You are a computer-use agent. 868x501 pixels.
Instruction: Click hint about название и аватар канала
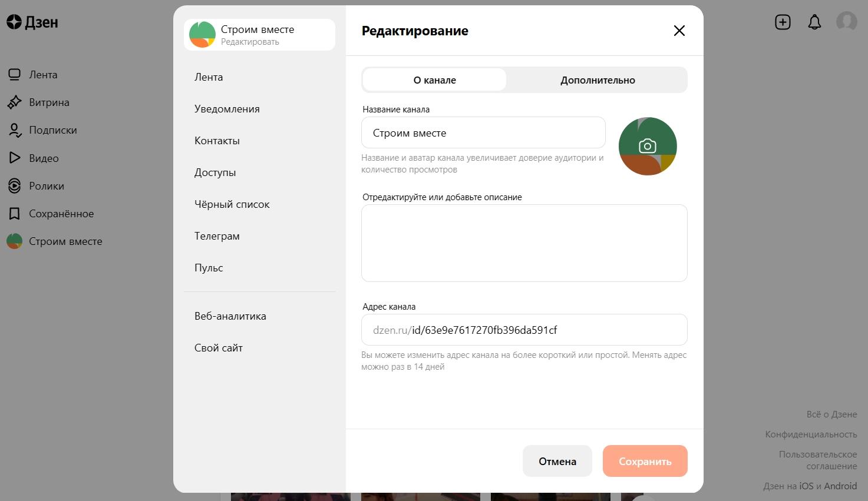[x=483, y=164]
